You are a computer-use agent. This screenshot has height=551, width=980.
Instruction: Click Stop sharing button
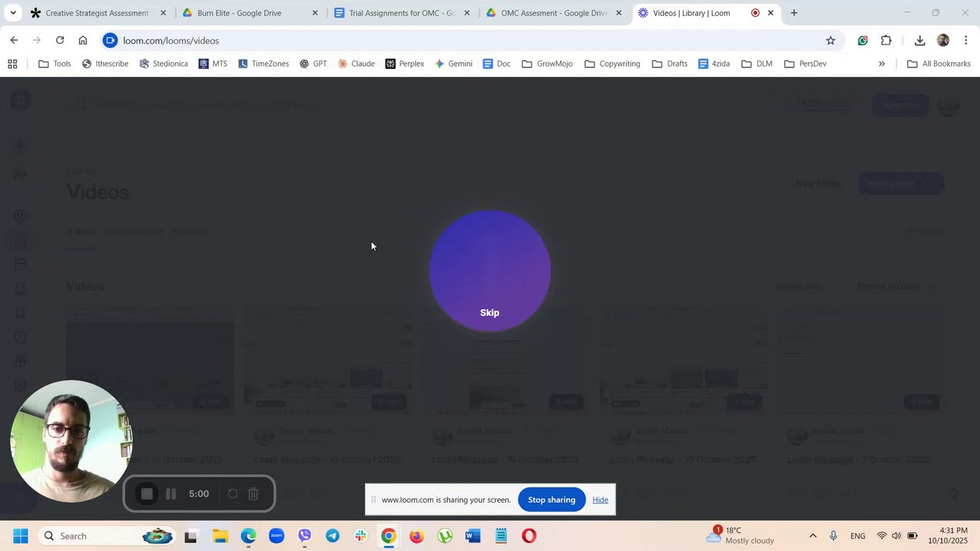coord(551,500)
